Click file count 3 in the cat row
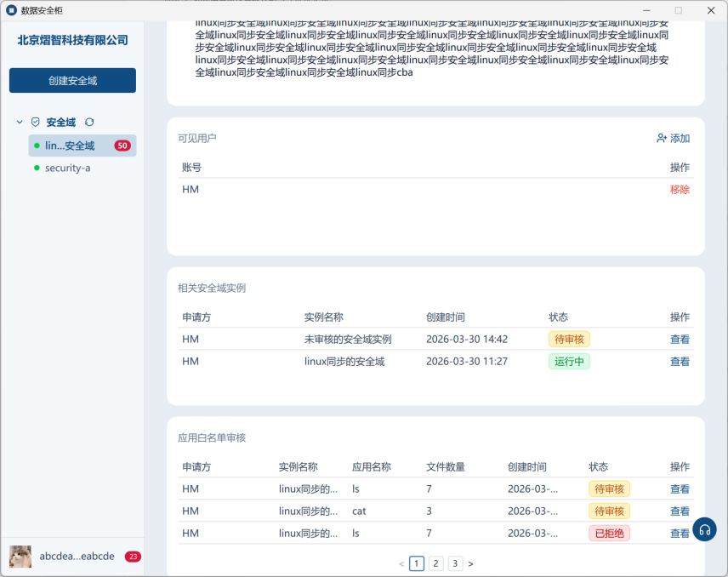This screenshot has height=577, width=728. coord(429,511)
